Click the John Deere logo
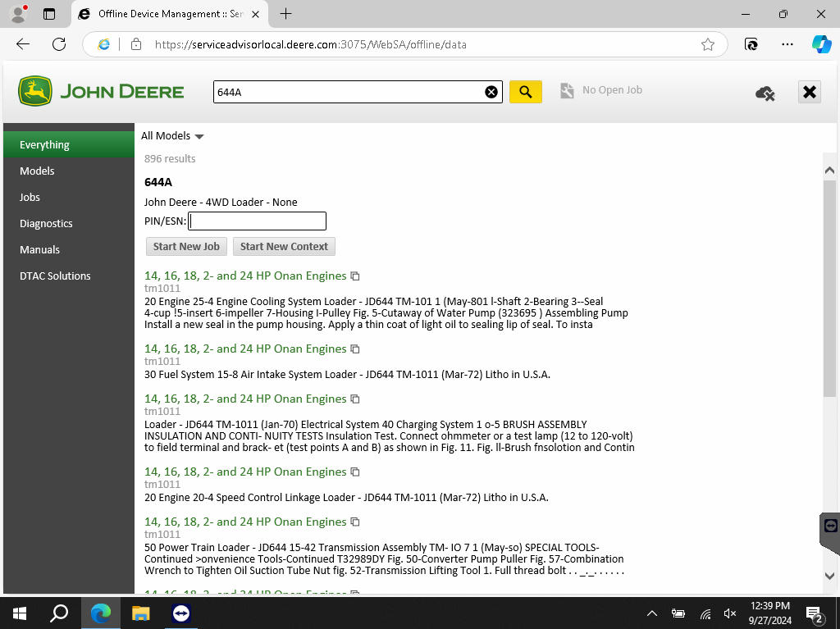This screenshot has height=629, width=840. pyautogui.click(x=102, y=91)
